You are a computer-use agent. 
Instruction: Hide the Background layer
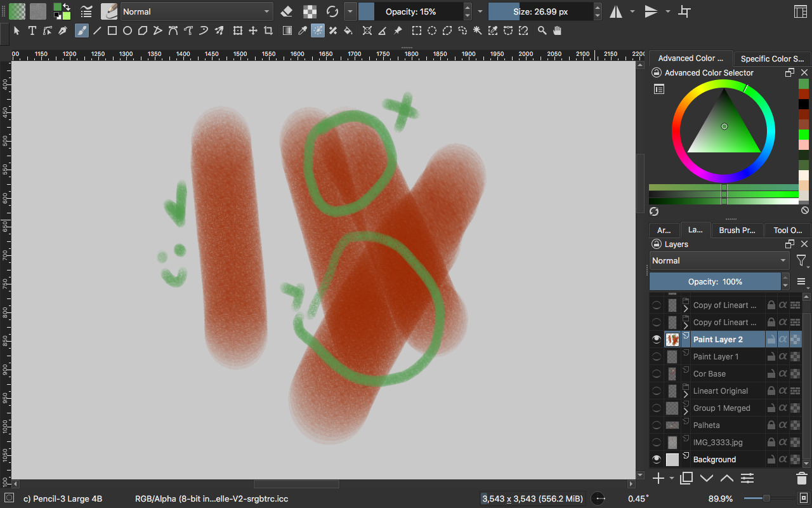[x=657, y=460]
